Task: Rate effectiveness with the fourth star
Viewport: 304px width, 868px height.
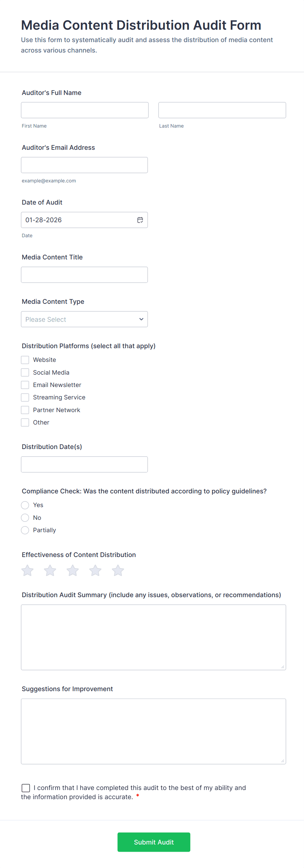Action: pos(95,570)
